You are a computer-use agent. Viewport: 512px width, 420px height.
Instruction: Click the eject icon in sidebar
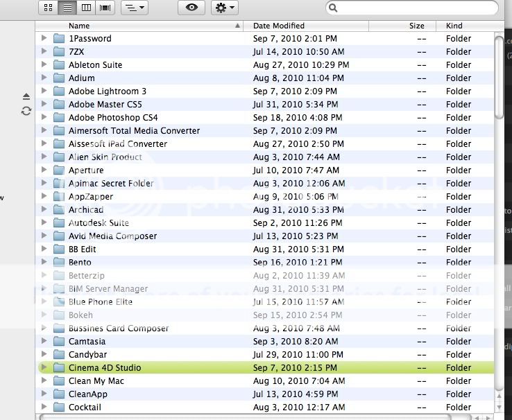tap(26, 96)
